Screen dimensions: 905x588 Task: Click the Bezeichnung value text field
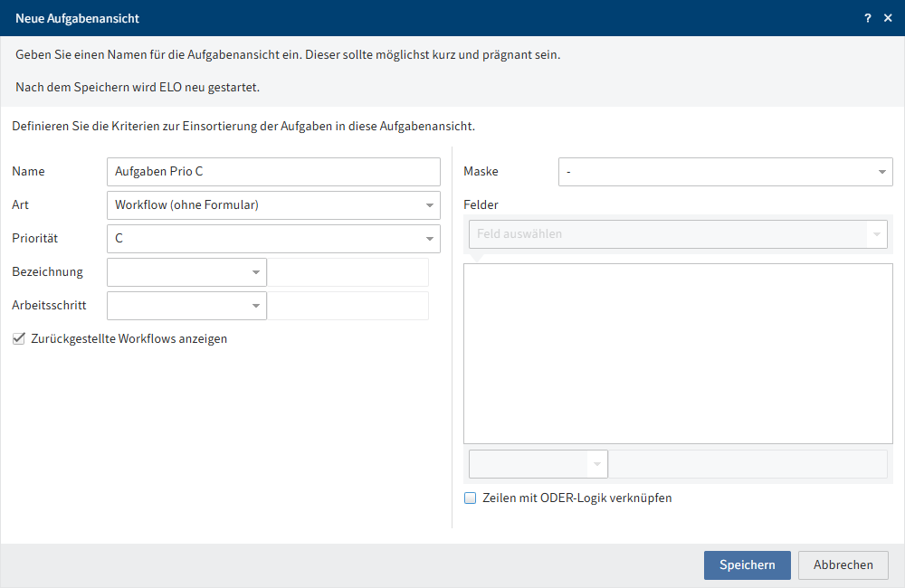[348, 272]
